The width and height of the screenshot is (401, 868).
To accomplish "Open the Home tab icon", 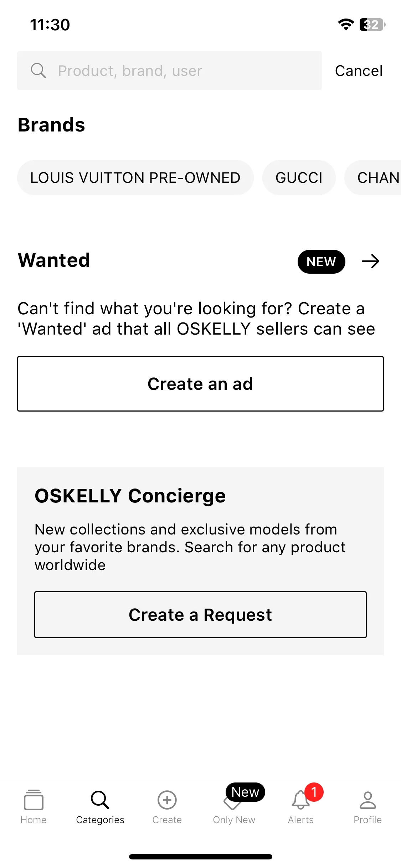I will [34, 800].
